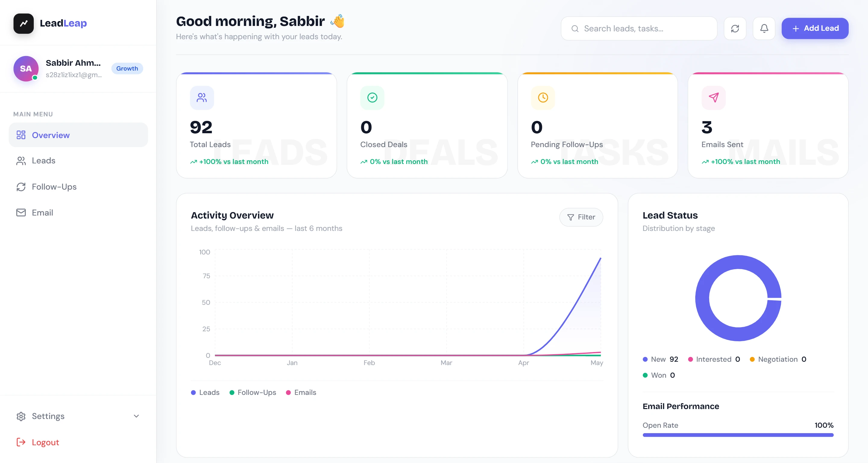Click the Closed Deals checkmark icon

pos(372,98)
